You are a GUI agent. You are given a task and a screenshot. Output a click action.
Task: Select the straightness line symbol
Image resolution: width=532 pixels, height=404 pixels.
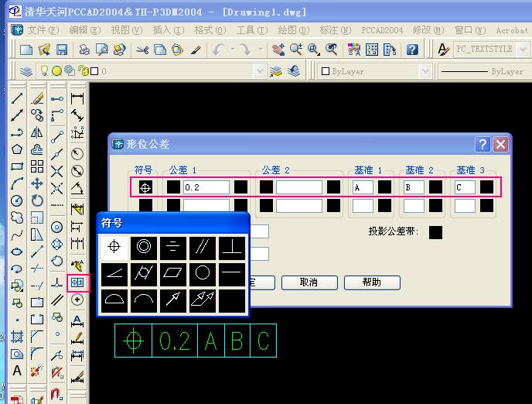pyautogui.click(x=232, y=273)
